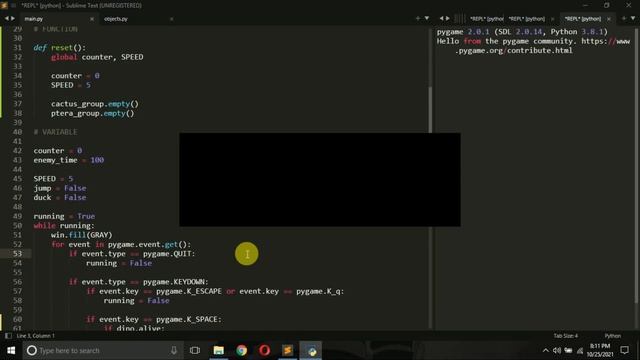Image resolution: width=640 pixels, height=360 pixels.
Task: Click 'pygame.K_SPACE' text on line 60
Action: (x=187, y=319)
